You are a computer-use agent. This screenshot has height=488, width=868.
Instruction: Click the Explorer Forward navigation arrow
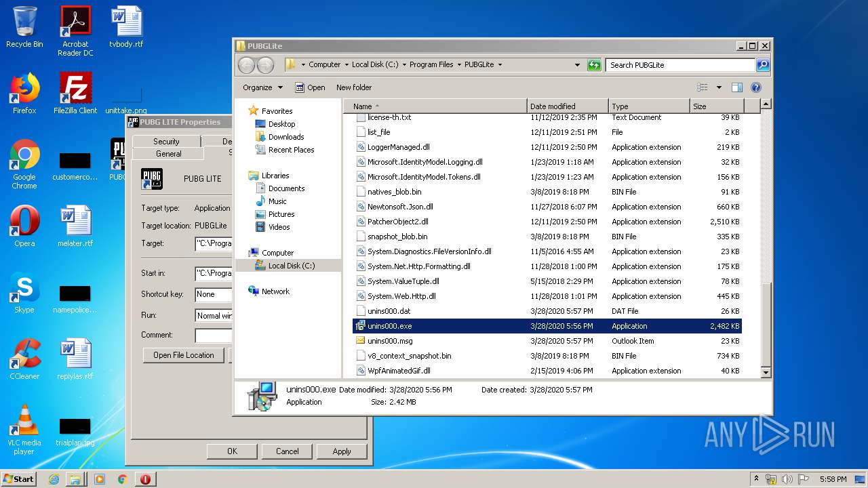point(265,65)
